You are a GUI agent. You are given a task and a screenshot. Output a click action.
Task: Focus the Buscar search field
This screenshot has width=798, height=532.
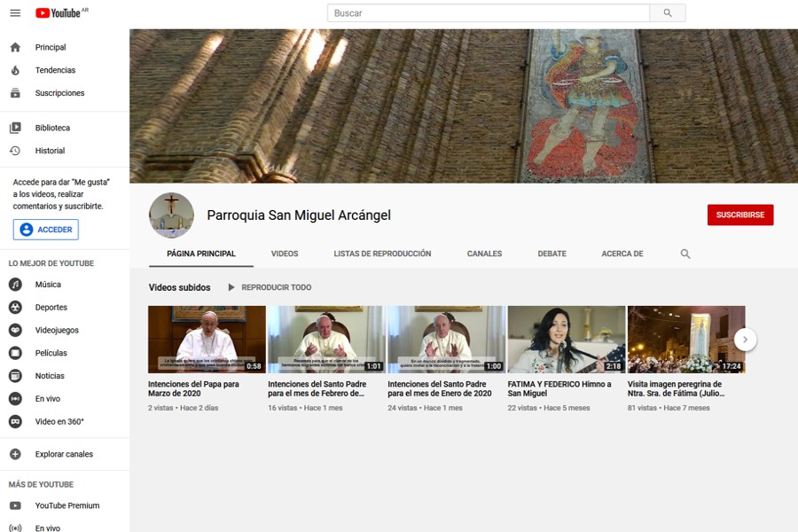[489, 13]
